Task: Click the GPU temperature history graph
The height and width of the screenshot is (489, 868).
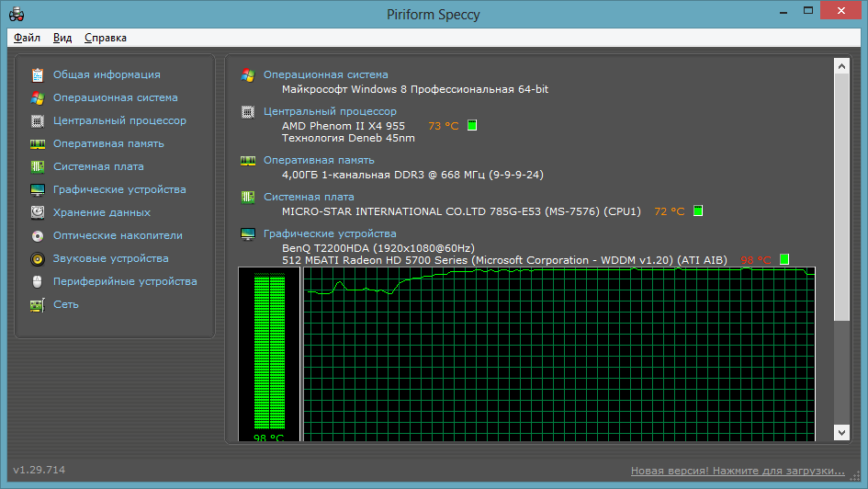Action: (559, 355)
